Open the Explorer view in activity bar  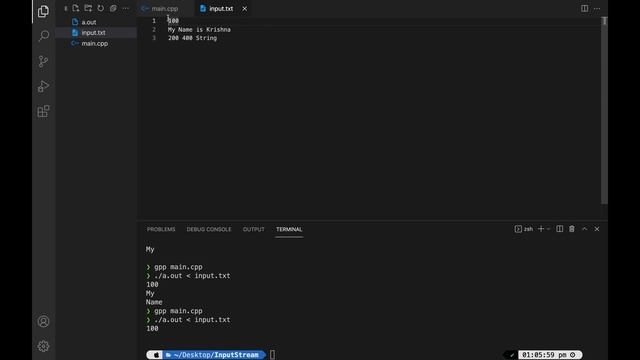pyautogui.click(x=43, y=11)
